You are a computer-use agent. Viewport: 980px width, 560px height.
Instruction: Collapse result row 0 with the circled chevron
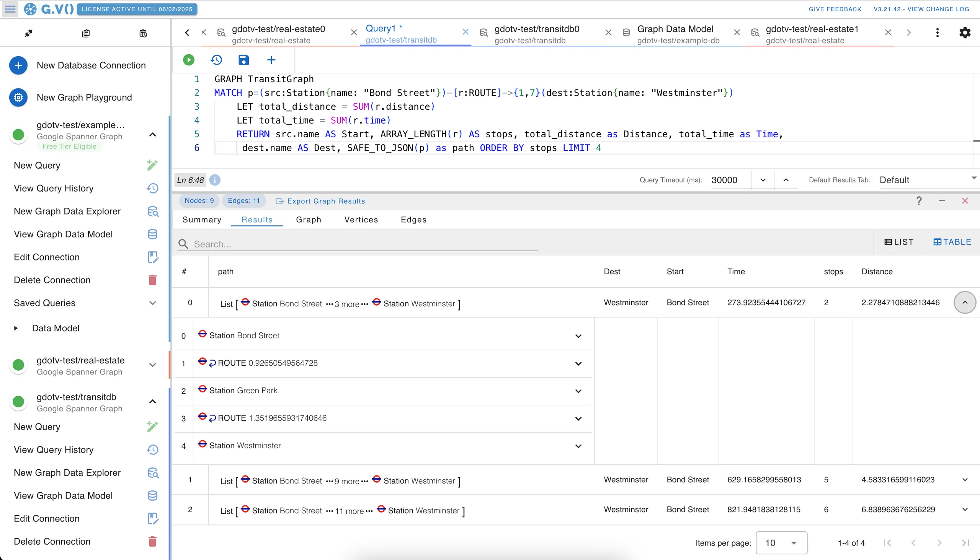(x=965, y=302)
